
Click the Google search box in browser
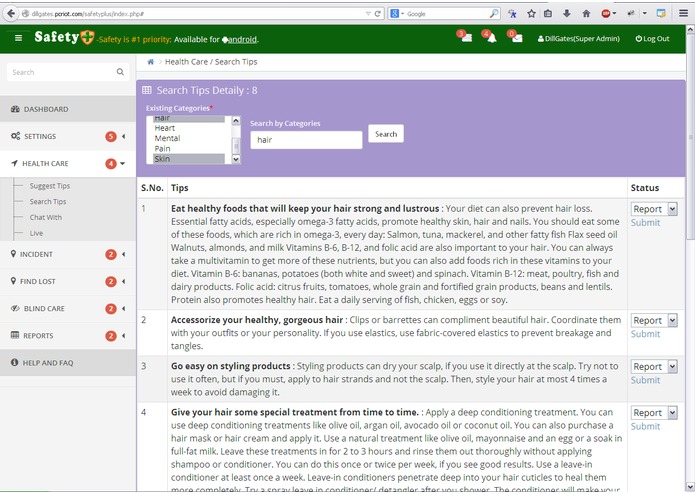(443, 14)
